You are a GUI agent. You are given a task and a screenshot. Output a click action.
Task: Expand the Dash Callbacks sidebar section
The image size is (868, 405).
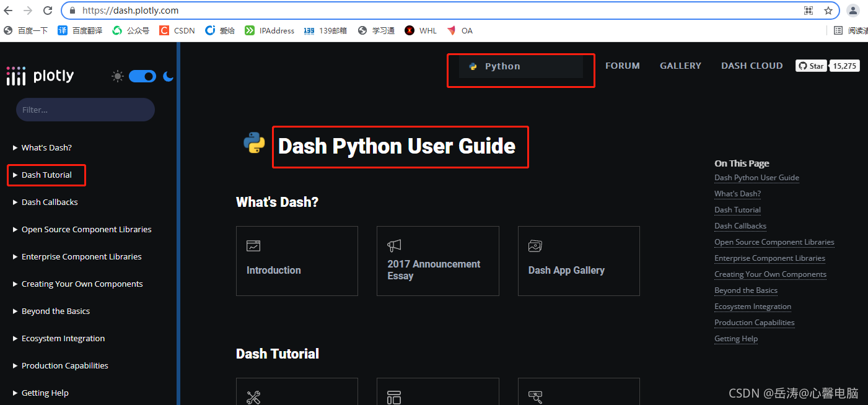click(45, 202)
